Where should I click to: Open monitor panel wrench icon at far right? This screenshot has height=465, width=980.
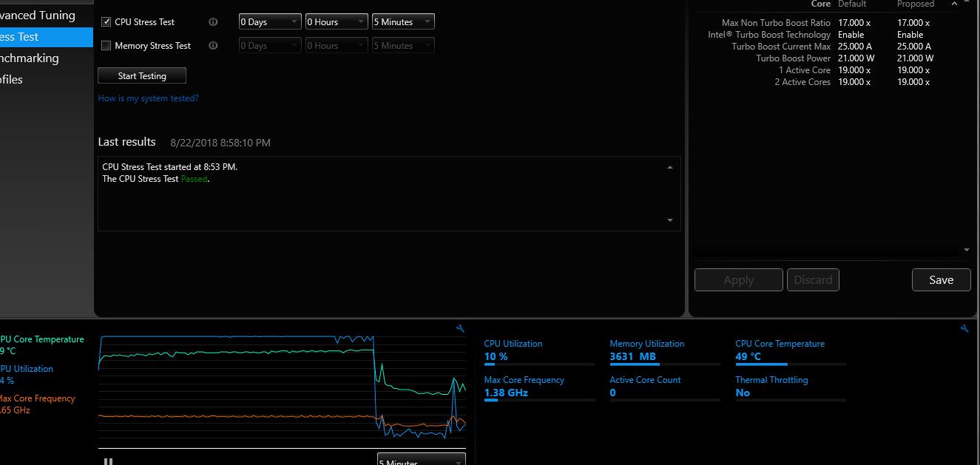(x=964, y=329)
